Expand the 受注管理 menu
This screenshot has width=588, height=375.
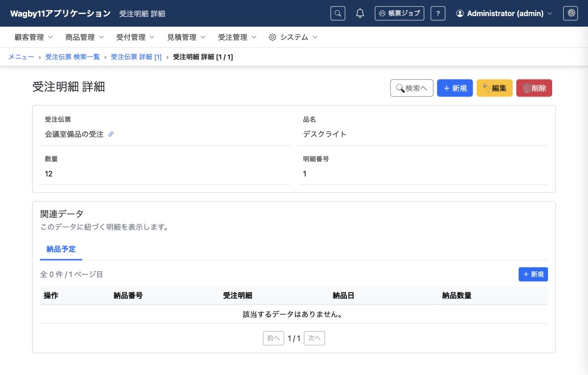(x=237, y=37)
